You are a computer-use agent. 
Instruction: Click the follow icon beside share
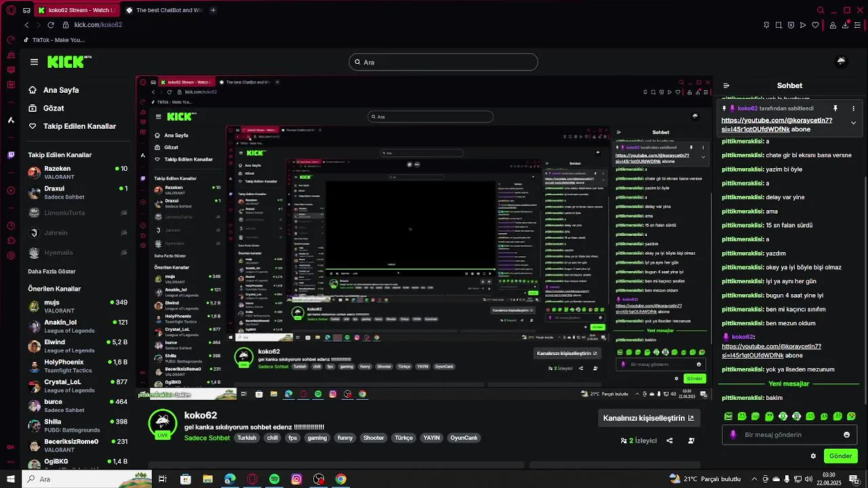[691, 441]
